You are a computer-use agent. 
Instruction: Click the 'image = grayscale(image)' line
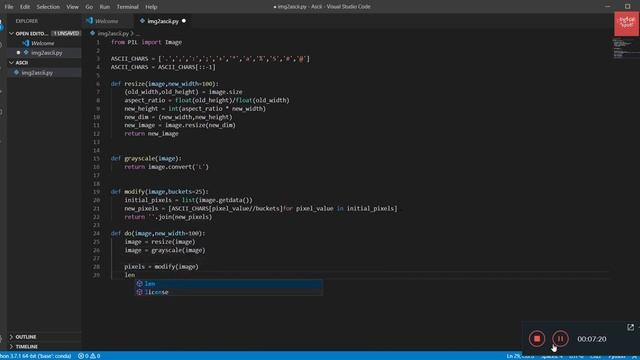[x=164, y=250]
